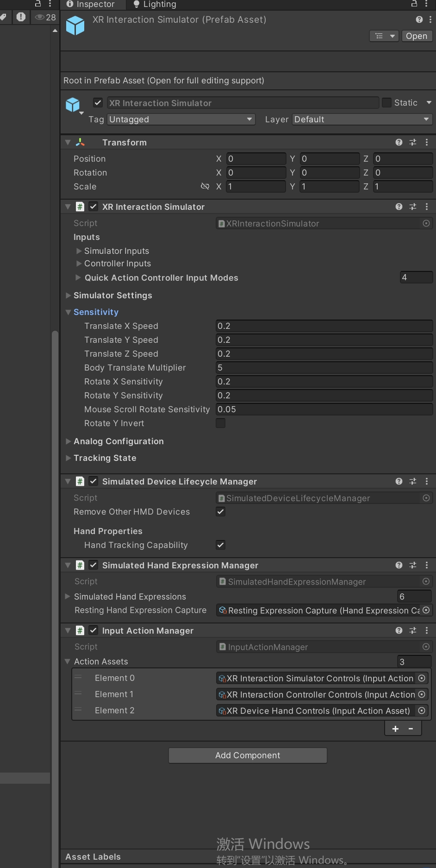Open the Inspector panel kebab menu
The width and height of the screenshot is (436, 868).
(426, 4)
